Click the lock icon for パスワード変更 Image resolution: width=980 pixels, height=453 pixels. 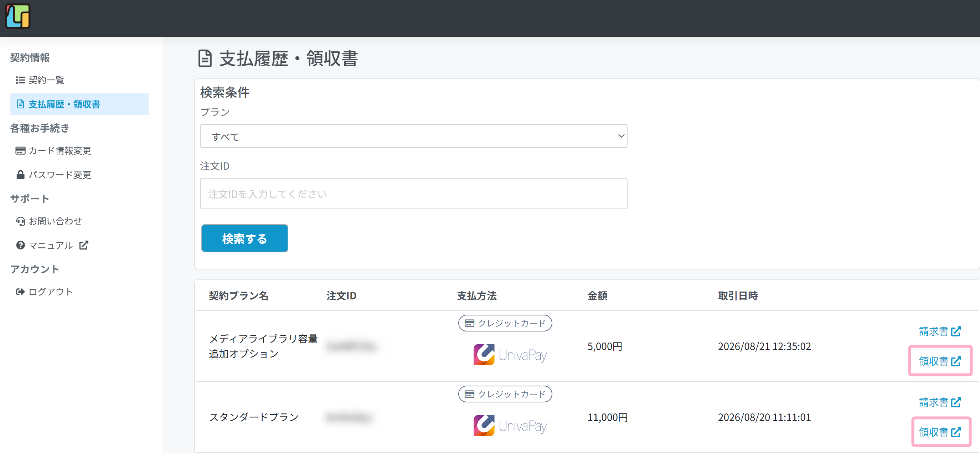coord(20,175)
